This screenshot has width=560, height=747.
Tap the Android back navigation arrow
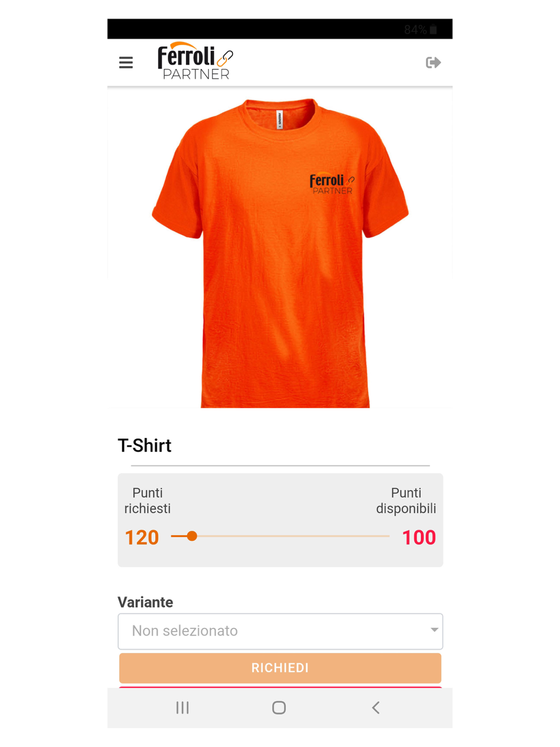pyautogui.click(x=376, y=708)
